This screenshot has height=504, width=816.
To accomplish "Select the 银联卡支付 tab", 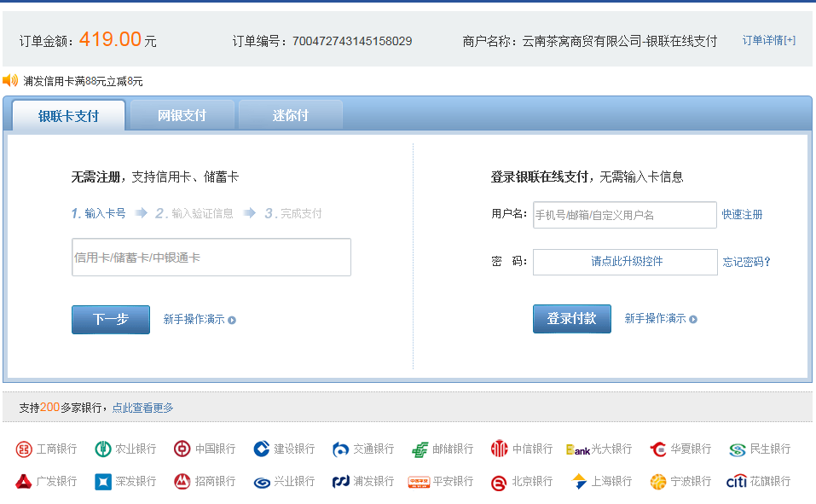I will (68, 116).
